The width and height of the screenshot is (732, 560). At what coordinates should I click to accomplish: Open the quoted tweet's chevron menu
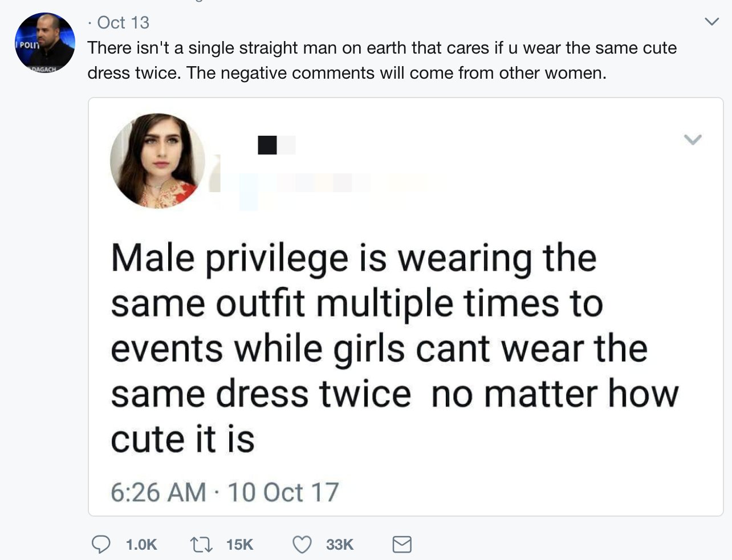(x=692, y=140)
